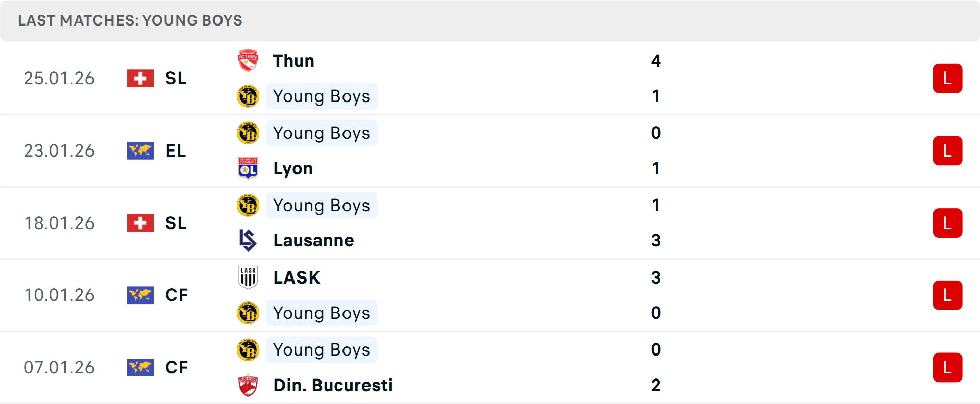
Task: Click loss badge for Lyon match
Action: [947, 151]
